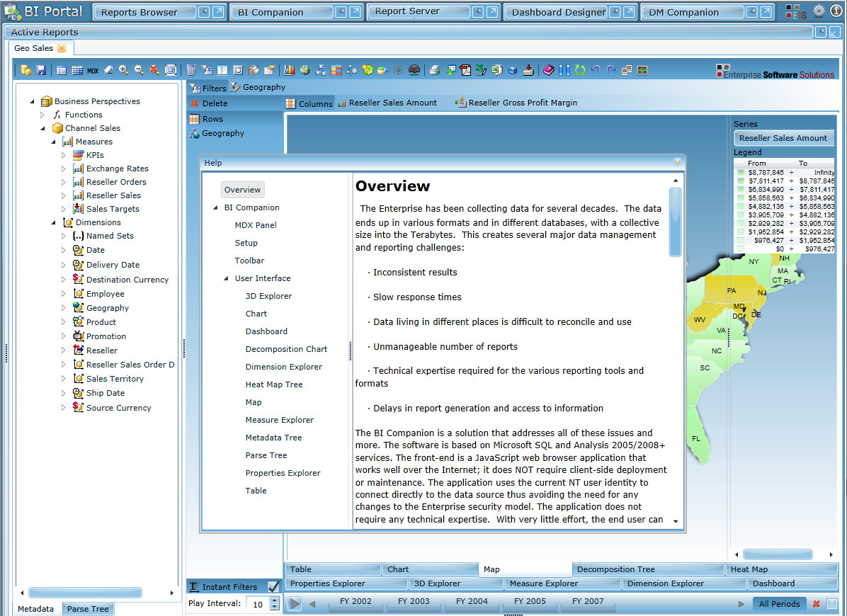The image size is (847, 616).
Task: Click Reseller Gross Profit Margin column measure
Action: [x=516, y=103]
